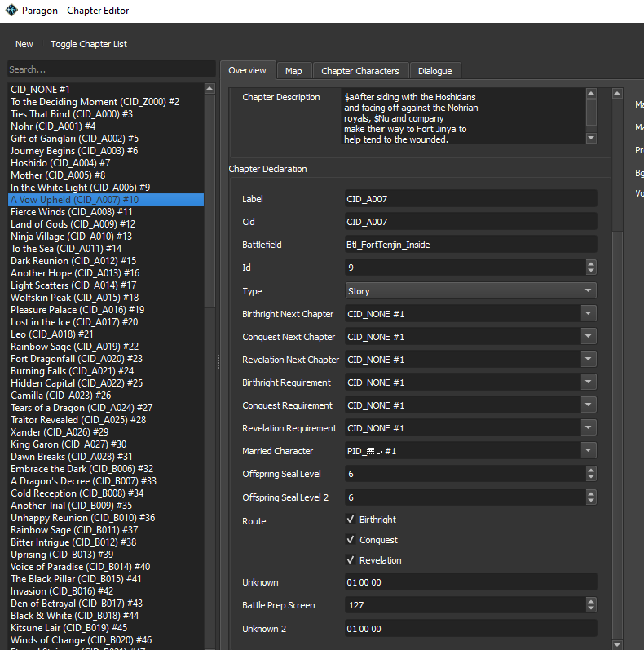Image resolution: width=644 pixels, height=650 pixels.
Task: Click overview panel scroll down arrow
Action: 617,644
